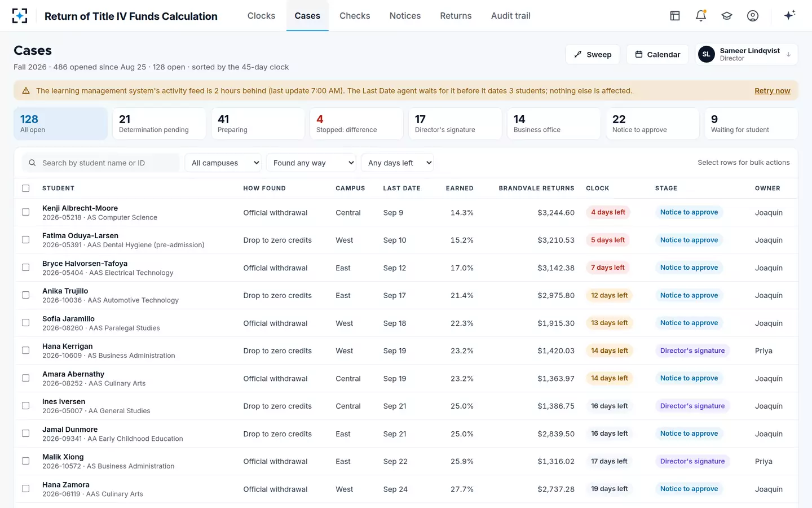Open the All campuses dropdown

(223, 163)
